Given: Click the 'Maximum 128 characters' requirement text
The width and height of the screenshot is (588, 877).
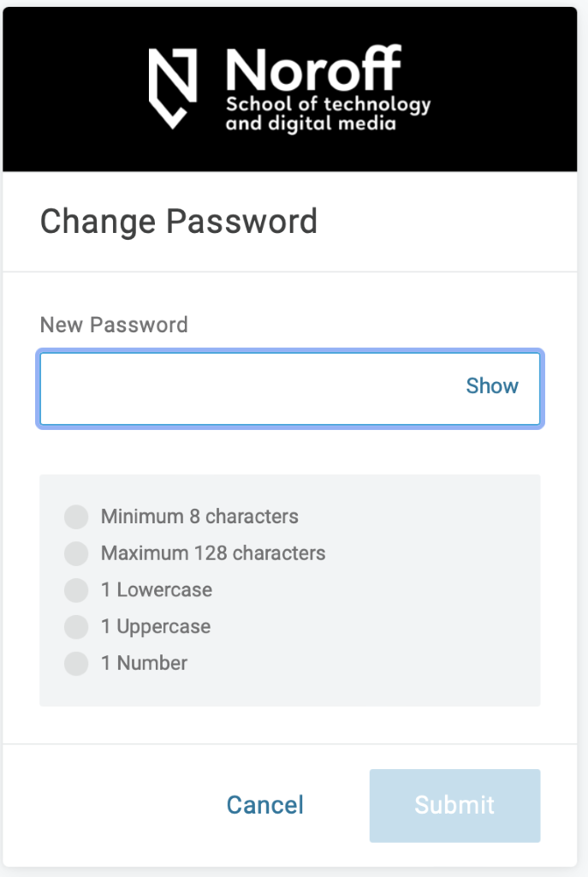Looking at the screenshot, I should (x=213, y=553).
